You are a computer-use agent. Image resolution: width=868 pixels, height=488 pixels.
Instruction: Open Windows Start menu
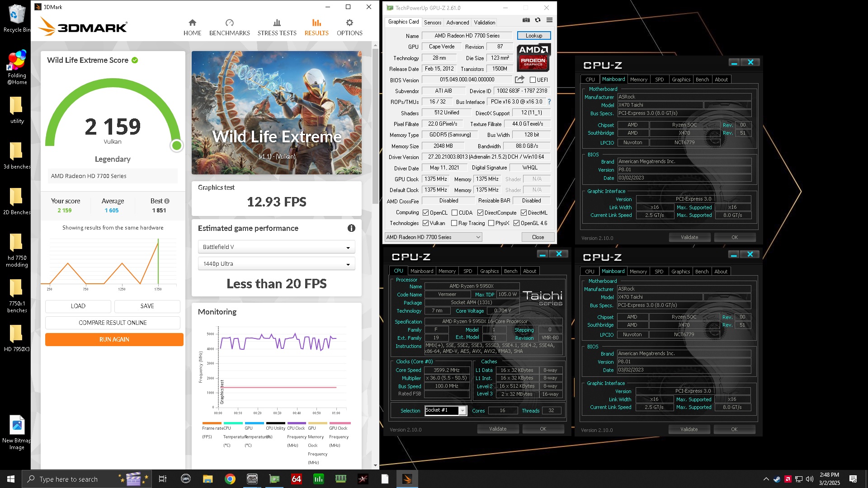coord(11,479)
